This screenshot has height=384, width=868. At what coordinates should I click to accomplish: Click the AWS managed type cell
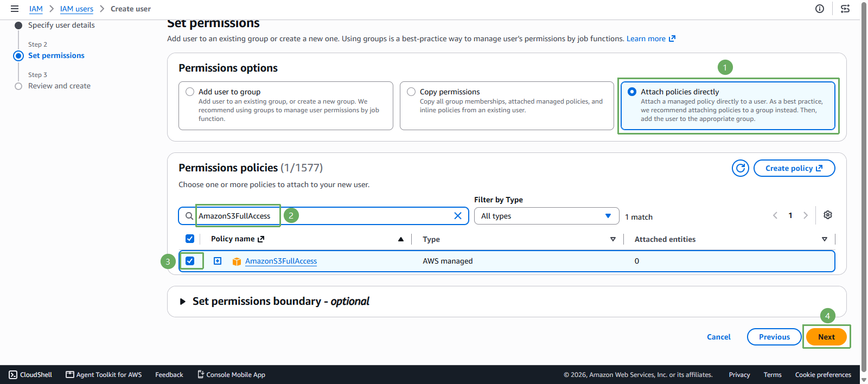pos(448,261)
